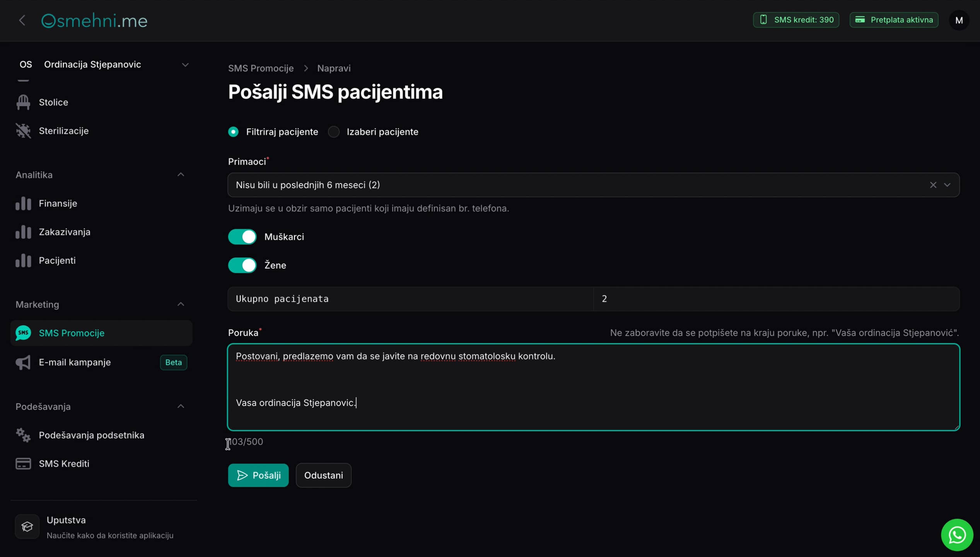This screenshot has width=980, height=557.
Task: Go to Zakazivanja analytics
Action: coord(101,232)
